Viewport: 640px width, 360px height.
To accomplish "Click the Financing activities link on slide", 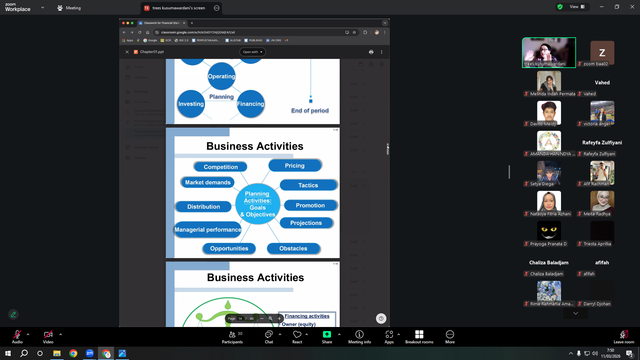I will 307,316.
